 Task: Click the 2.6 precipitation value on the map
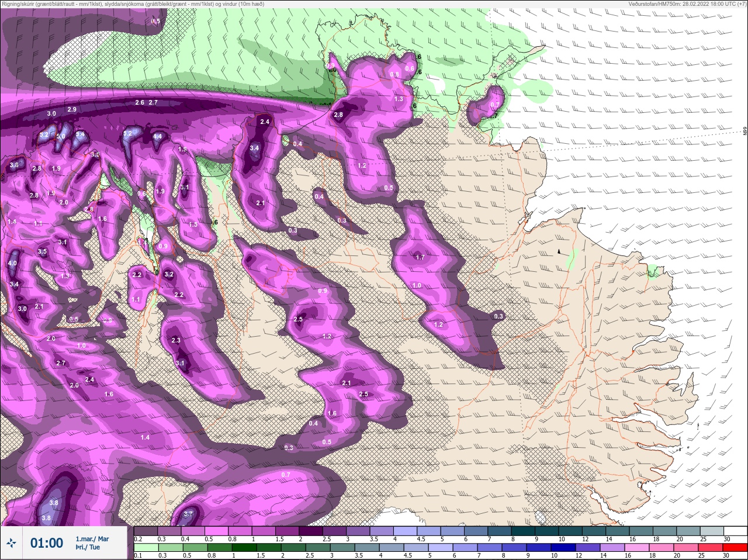click(x=140, y=102)
